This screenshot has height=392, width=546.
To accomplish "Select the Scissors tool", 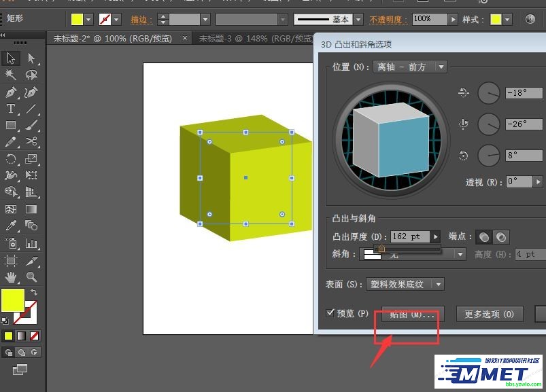I will 31,142.
